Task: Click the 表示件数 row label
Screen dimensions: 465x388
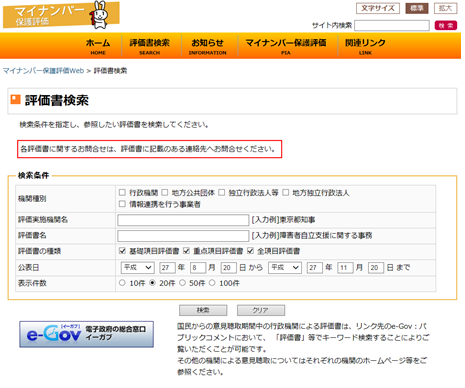Action: 32,283
